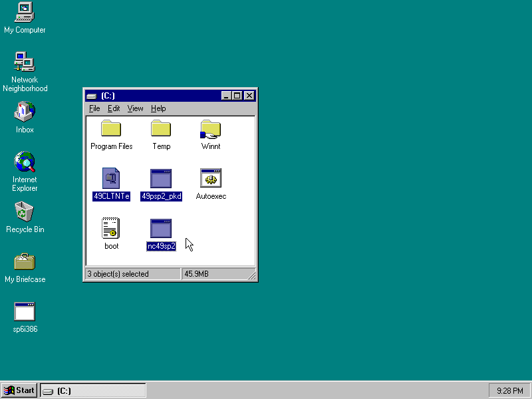Click the (C:) taskbar button

(x=93, y=390)
